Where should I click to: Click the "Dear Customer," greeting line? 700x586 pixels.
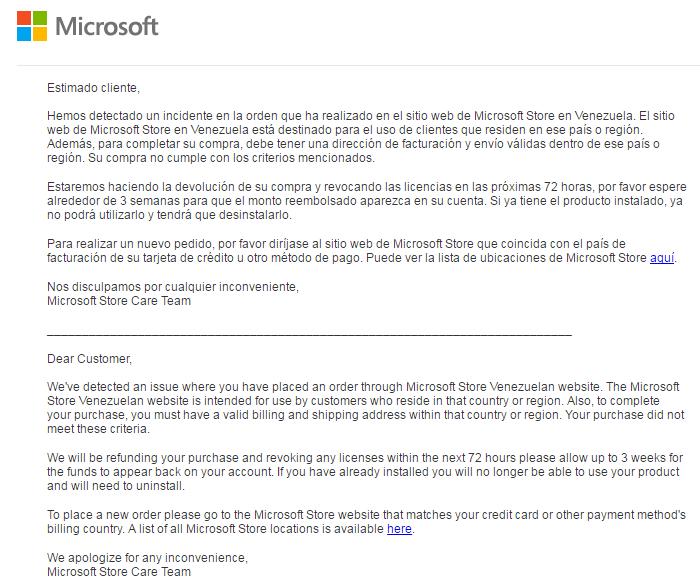pyautogui.click(x=89, y=358)
